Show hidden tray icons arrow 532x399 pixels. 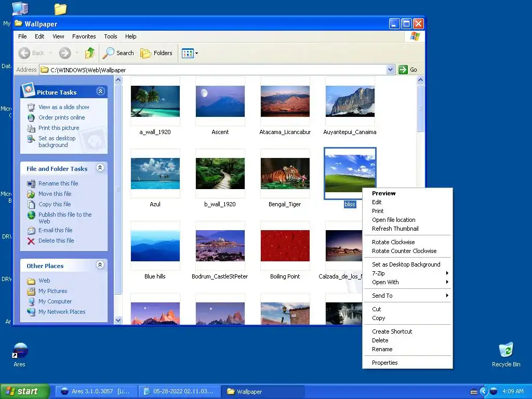484,392
